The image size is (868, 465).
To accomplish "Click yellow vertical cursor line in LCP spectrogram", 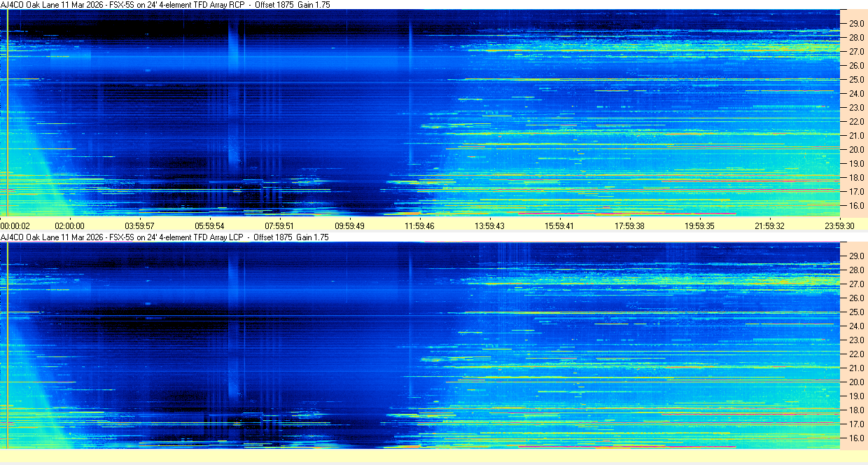I will pos(7,345).
